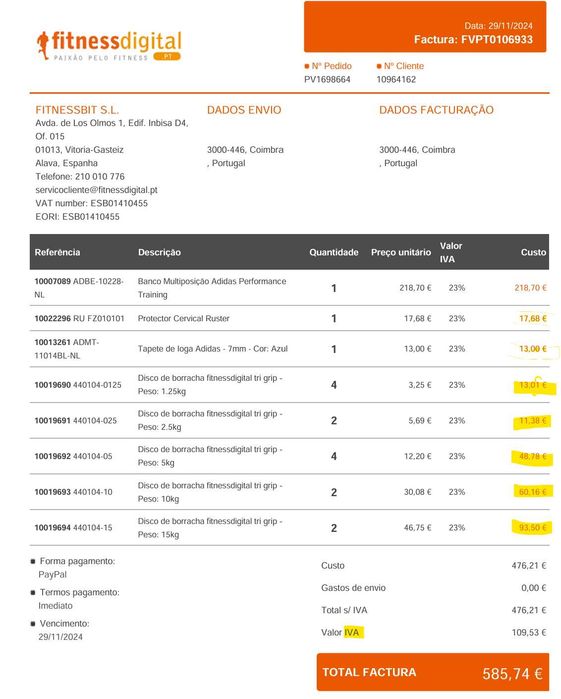Image resolution: width=561 pixels, height=699 pixels.
Task: Click the highlighted 93,50 € cost
Action: click(x=533, y=527)
